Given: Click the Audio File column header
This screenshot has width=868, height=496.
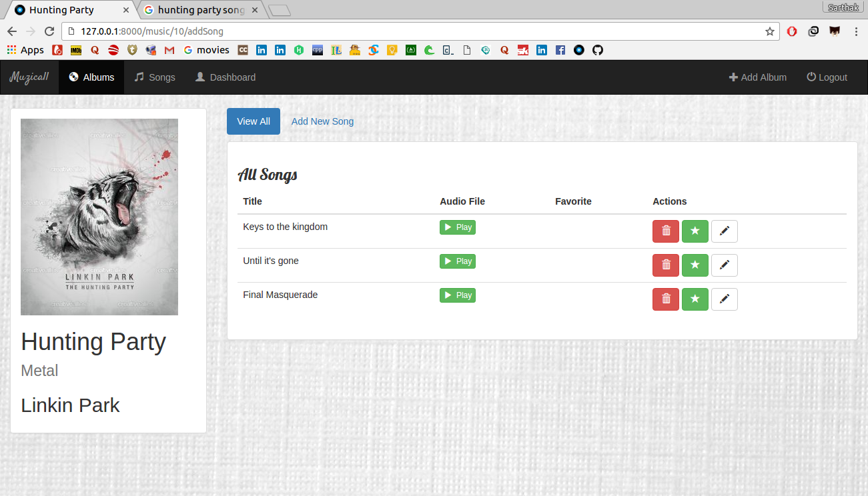Looking at the screenshot, I should pos(462,201).
